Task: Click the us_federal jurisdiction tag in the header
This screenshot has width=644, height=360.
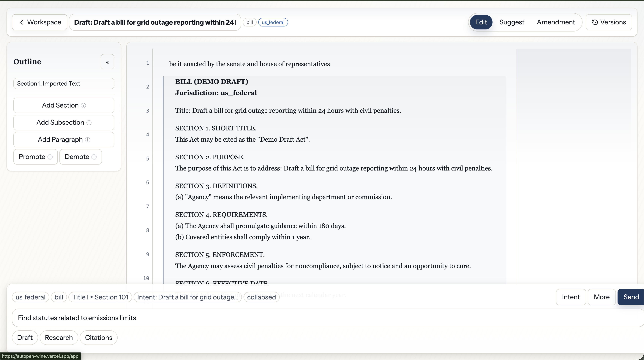Action: (273, 22)
